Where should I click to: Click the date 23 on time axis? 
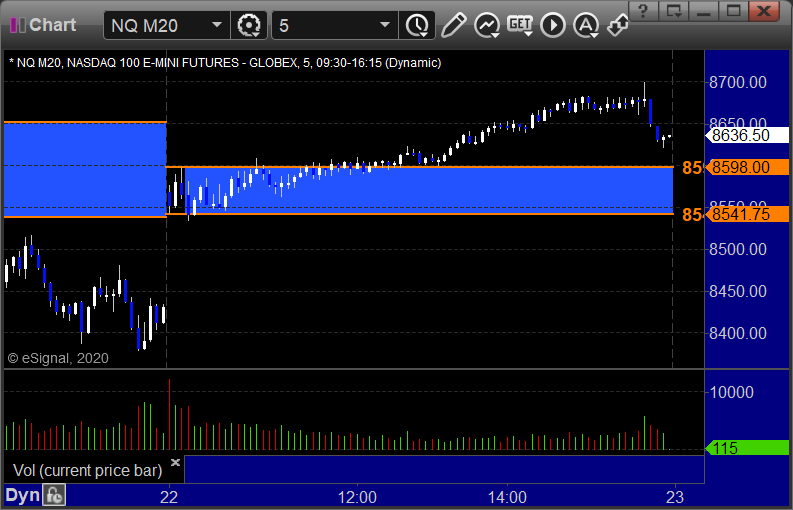(x=675, y=497)
